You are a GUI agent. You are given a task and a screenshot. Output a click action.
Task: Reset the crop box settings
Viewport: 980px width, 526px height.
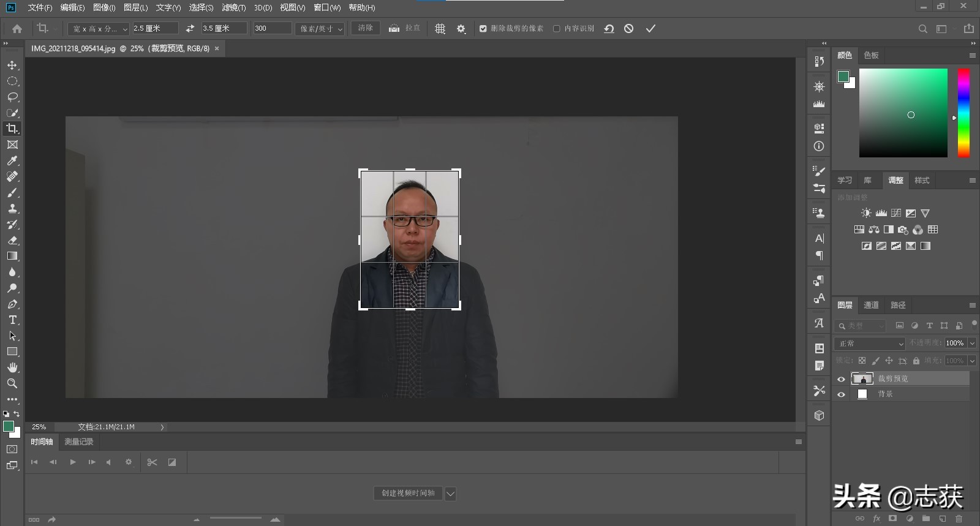(609, 29)
